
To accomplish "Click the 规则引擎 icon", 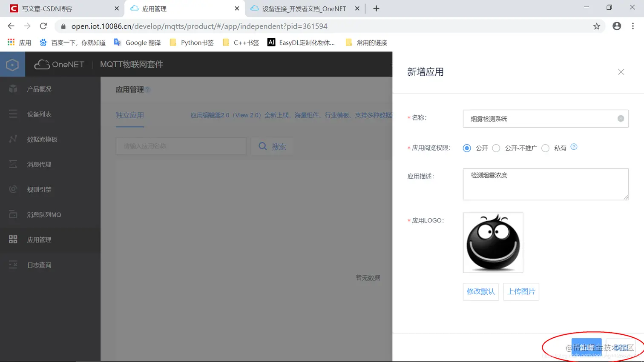I will point(13,189).
